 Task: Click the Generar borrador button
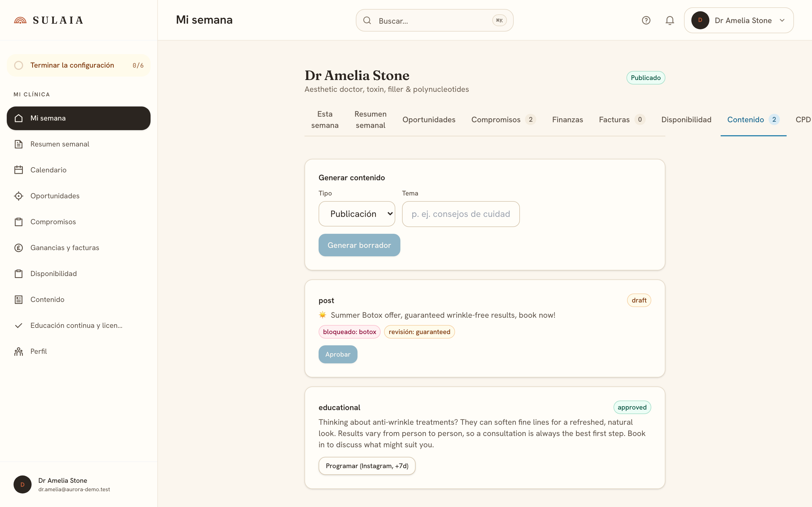[359, 245]
